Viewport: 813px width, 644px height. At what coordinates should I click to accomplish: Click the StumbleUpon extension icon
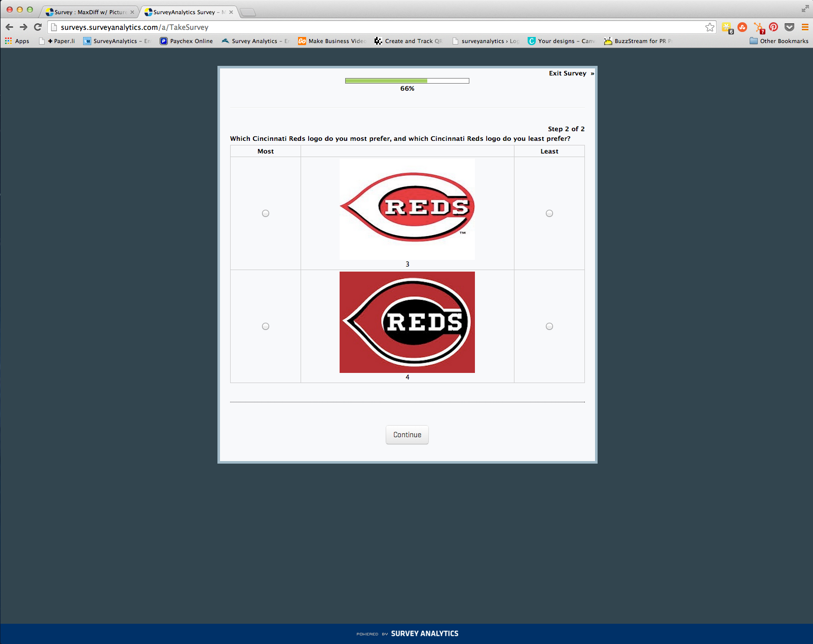743,27
